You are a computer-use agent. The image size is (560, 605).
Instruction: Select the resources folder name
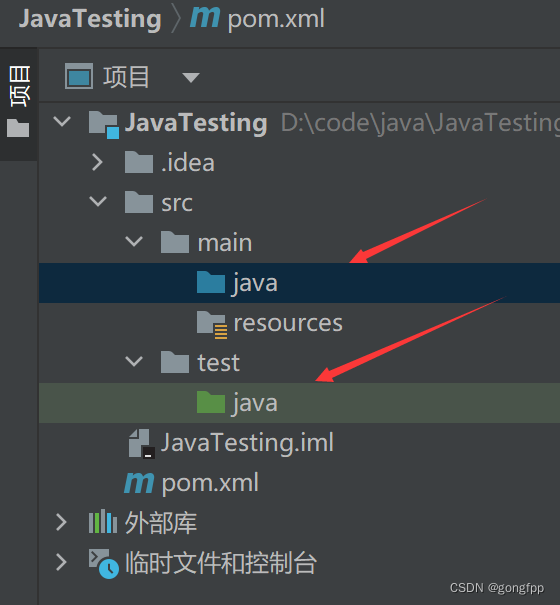(x=288, y=323)
